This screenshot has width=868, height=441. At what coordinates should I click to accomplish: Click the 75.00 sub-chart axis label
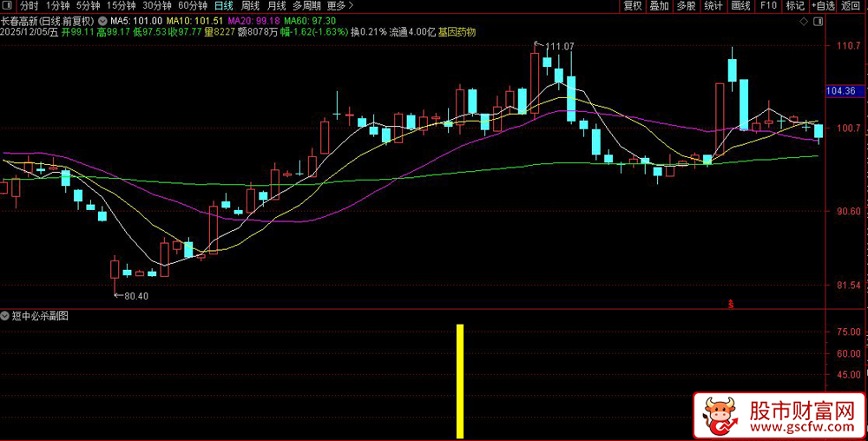[849, 332]
